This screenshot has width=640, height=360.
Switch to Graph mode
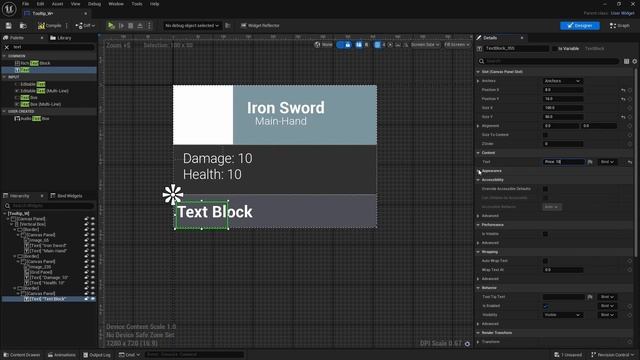click(620, 26)
